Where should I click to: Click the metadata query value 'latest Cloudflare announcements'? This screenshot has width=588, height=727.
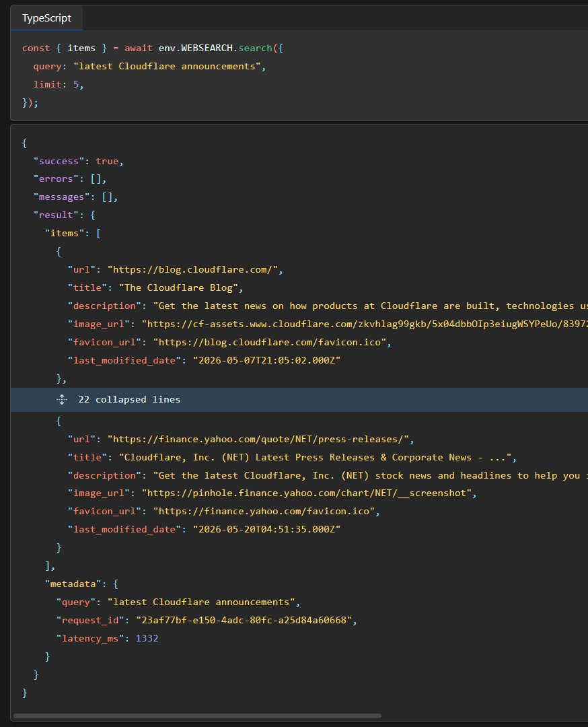201,602
